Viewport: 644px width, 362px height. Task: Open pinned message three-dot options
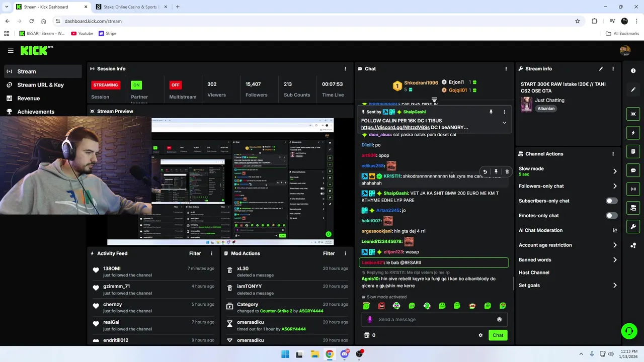click(x=504, y=112)
